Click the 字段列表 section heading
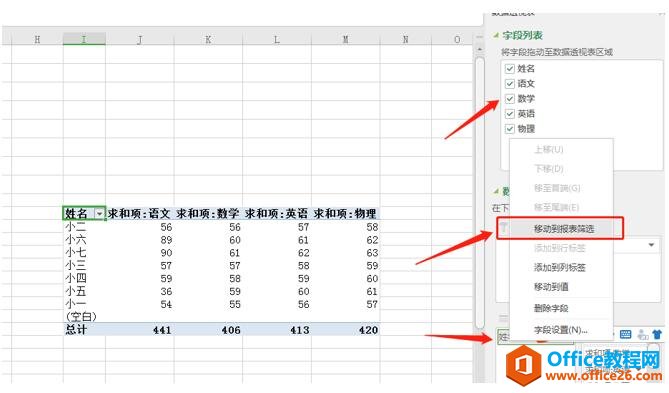Image resolution: width=669 pixels, height=393 pixels. [x=523, y=35]
